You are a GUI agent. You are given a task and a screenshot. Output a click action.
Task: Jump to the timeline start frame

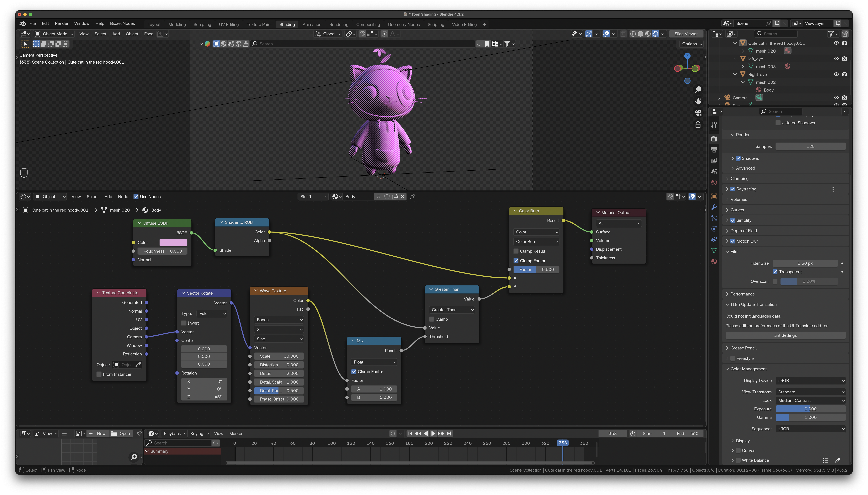click(x=410, y=434)
